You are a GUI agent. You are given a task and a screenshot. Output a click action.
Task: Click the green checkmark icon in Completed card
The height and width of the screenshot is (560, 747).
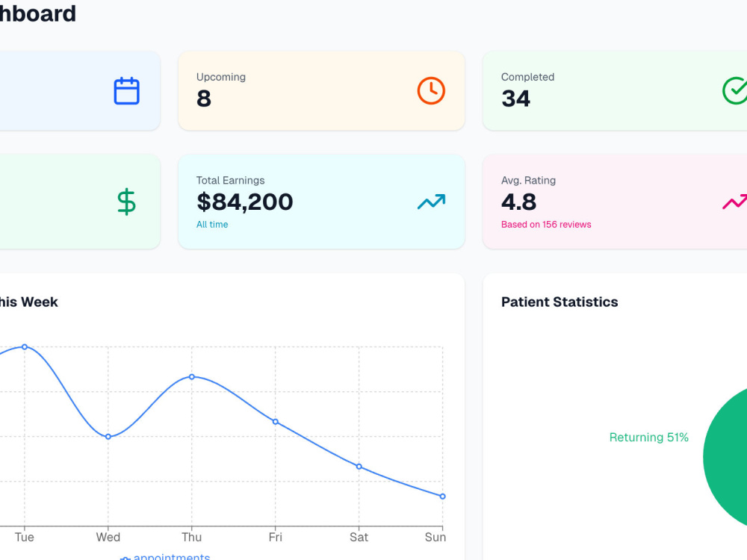click(x=734, y=90)
